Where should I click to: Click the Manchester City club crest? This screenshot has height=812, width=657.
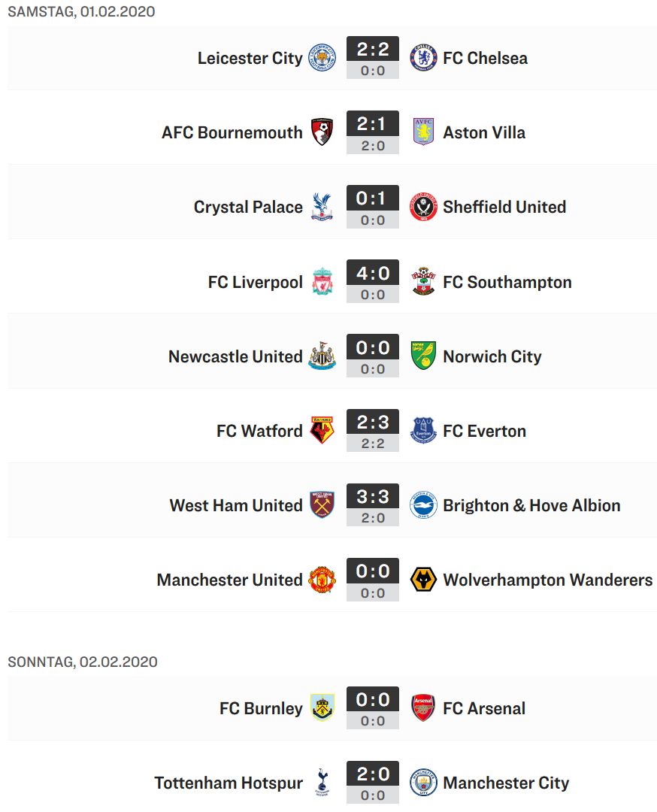pos(423,783)
